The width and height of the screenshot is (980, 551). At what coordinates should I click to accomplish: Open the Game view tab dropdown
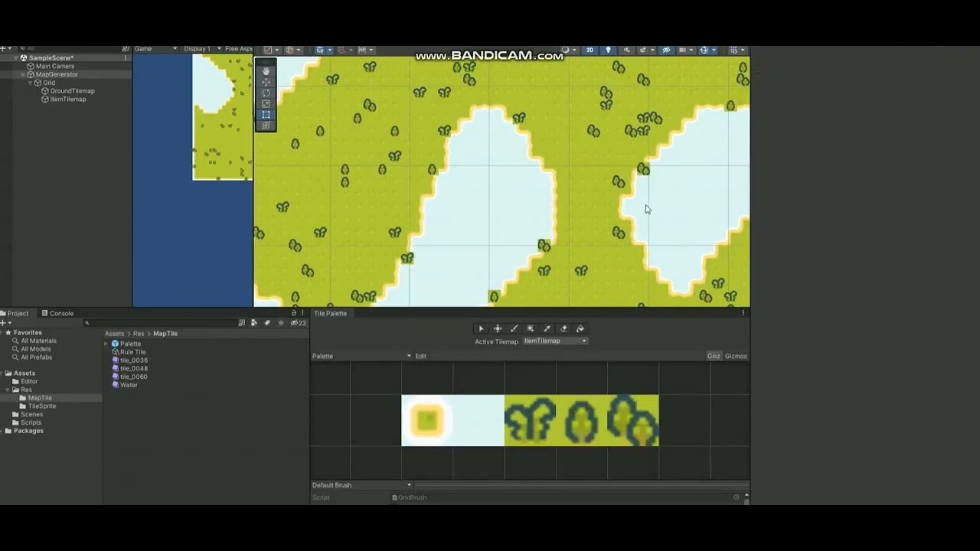tap(155, 49)
